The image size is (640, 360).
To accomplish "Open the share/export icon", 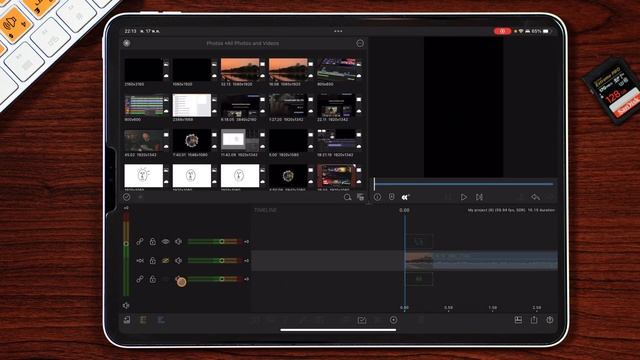I will pos(534,320).
